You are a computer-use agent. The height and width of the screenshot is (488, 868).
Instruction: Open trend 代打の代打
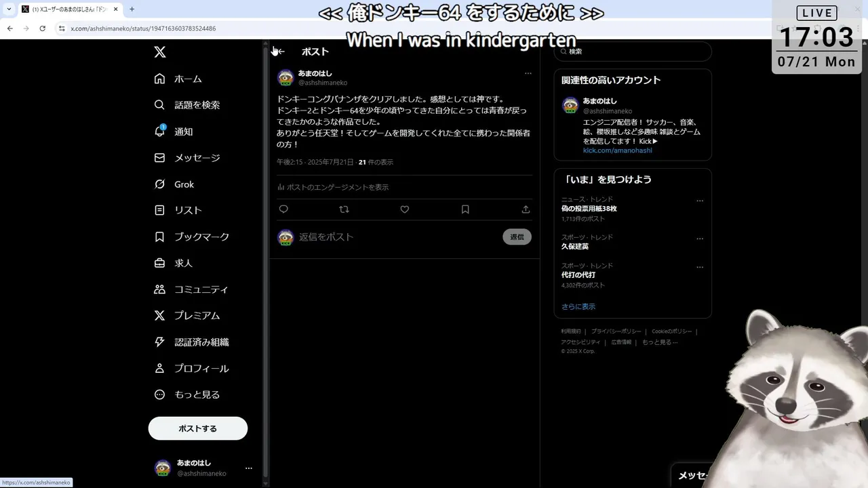click(578, 275)
